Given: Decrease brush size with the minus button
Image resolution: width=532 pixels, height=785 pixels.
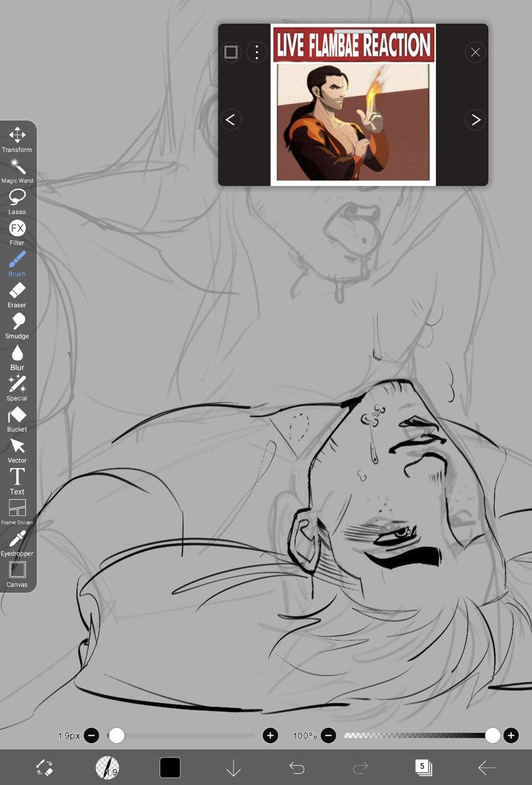Looking at the screenshot, I should (x=92, y=735).
